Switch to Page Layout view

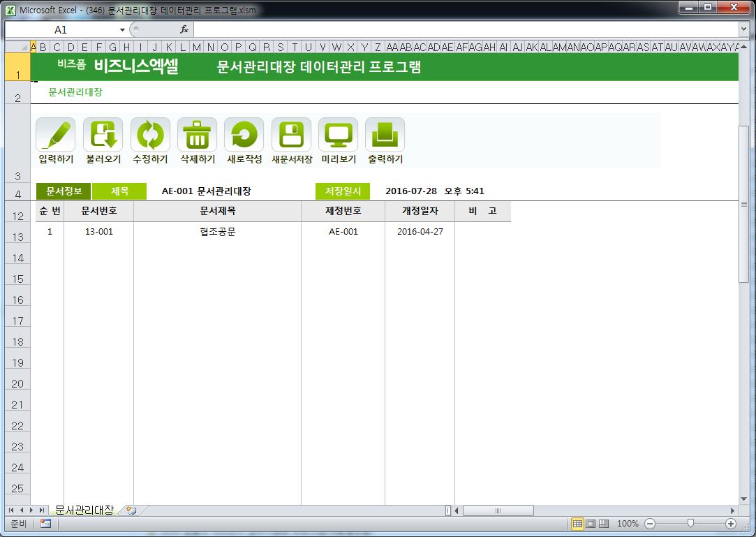591,524
